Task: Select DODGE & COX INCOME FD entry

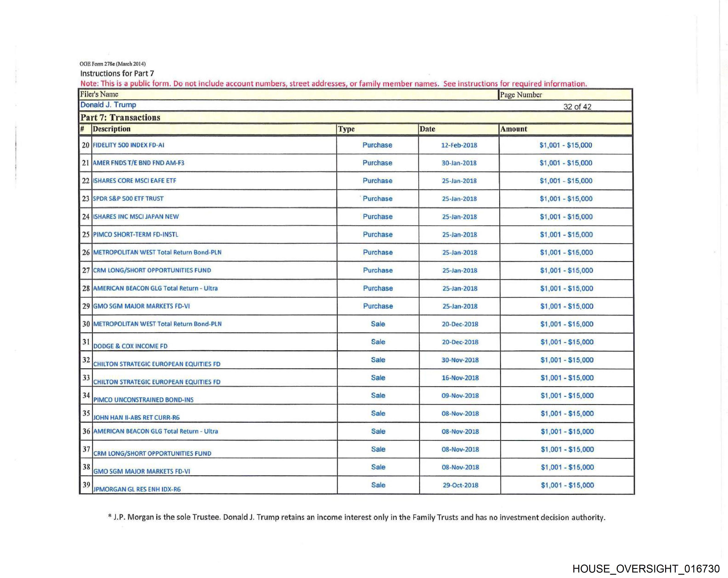Action: tap(130, 346)
